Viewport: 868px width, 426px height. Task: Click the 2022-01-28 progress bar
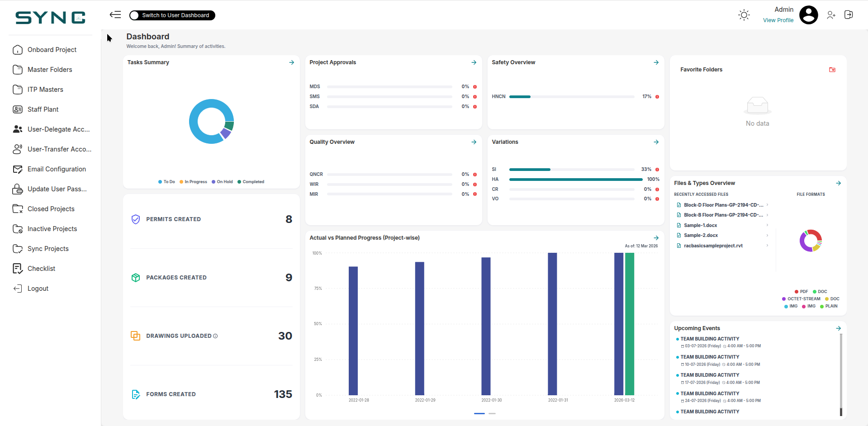pos(353,331)
